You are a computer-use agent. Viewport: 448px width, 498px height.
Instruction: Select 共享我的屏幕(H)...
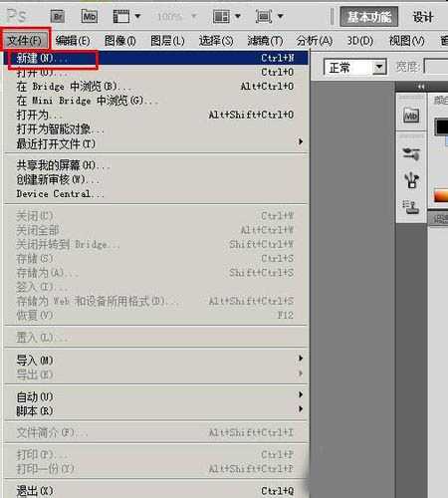155,165
